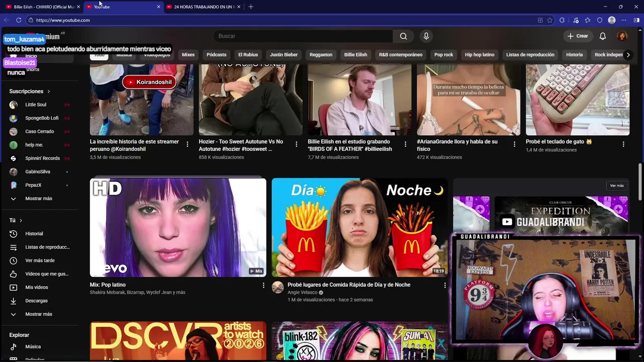
Task: Open the Mix: Pop latino thumbnail
Action: (178, 227)
